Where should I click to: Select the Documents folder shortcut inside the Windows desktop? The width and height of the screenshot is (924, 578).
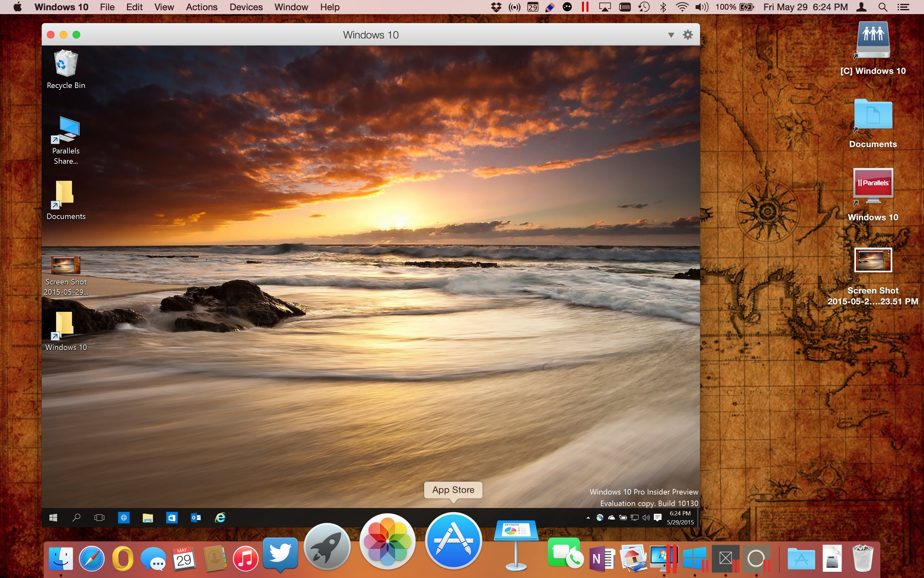coord(66,200)
